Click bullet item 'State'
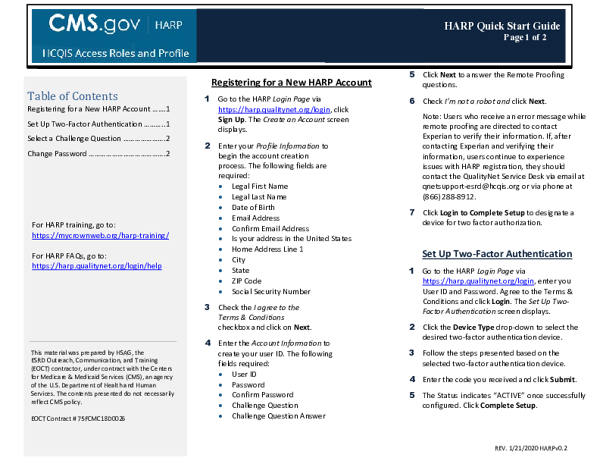 [x=240, y=270]
